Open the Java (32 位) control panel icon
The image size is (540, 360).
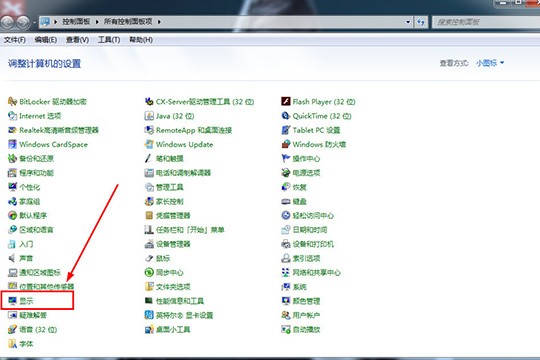coord(149,116)
